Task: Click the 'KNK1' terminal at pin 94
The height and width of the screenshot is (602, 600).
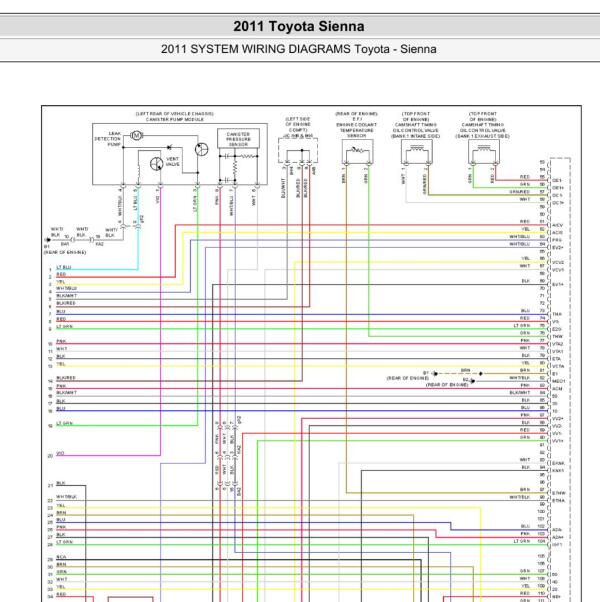Action: tap(558, 471)
